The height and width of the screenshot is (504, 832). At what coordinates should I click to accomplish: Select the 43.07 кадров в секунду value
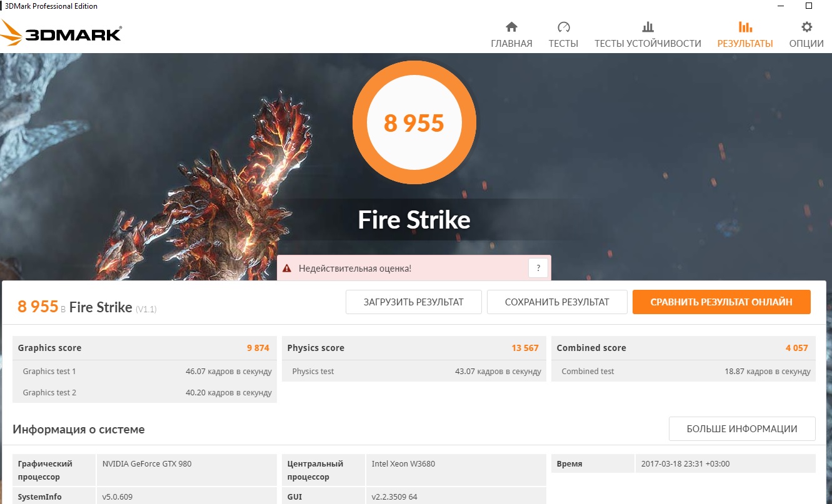[498, 372]
